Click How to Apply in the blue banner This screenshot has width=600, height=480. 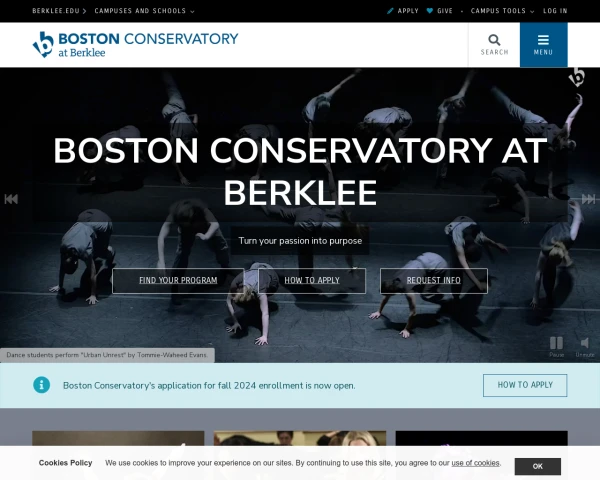(x=525, y=385)
